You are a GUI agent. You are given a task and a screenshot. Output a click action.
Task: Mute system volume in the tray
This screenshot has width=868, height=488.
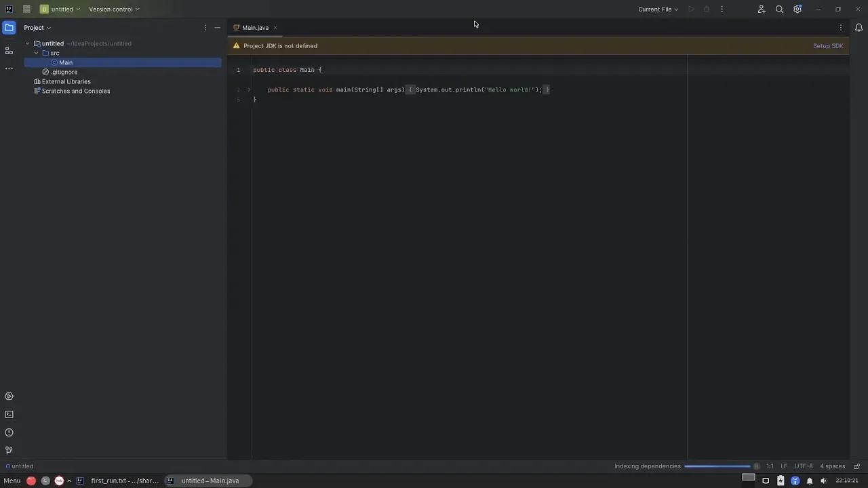point(823,481)
